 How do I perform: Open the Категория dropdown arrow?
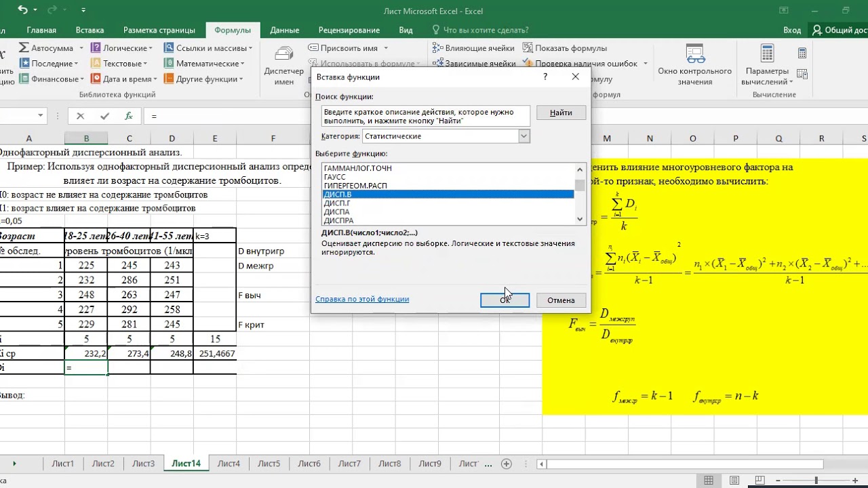coord(524,136)
